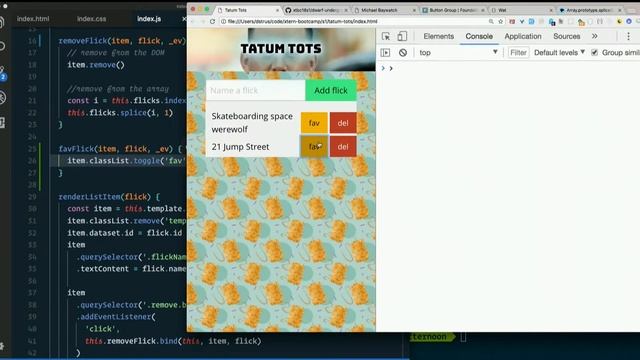
Task: Switch to GitHub browser tab
Action: (316, 10)
